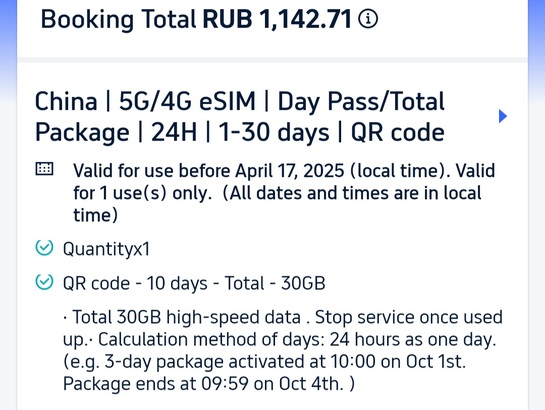Screen dimensions: 545x410
Task: Tap the Booking Total label
Action: coord(119,19)
